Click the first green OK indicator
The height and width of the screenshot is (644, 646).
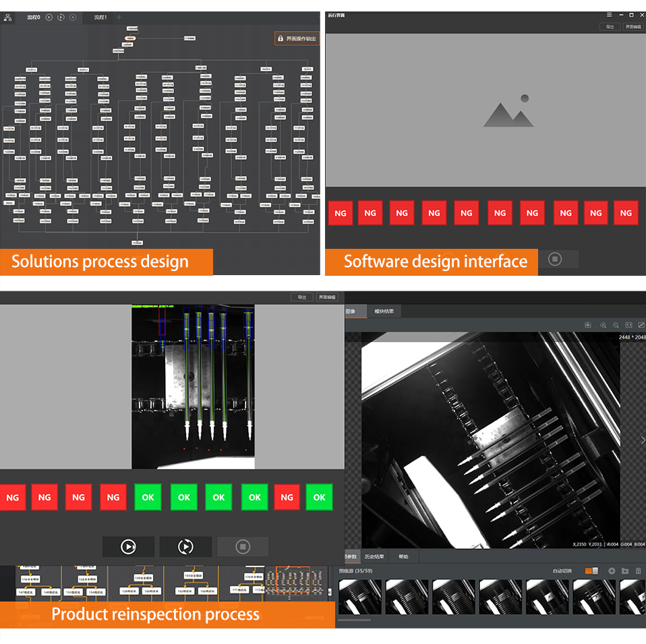coord(148,497)
